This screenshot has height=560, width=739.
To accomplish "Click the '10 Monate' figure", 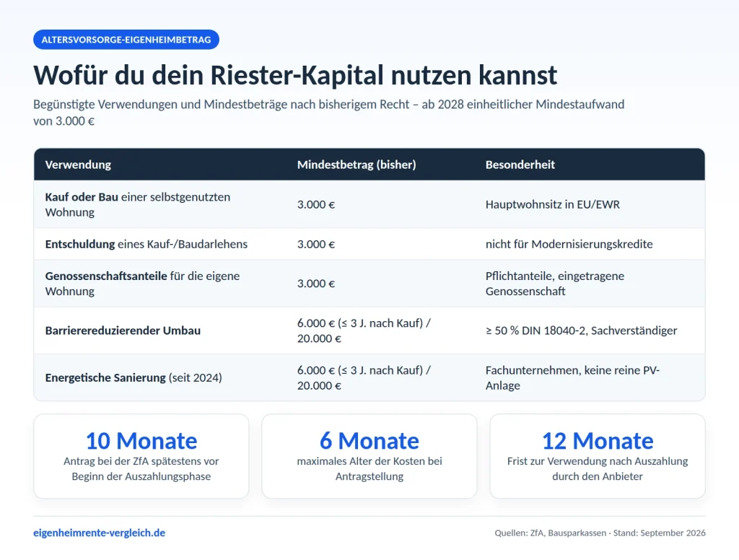I will pyautogui.click(x=141, y=441).
